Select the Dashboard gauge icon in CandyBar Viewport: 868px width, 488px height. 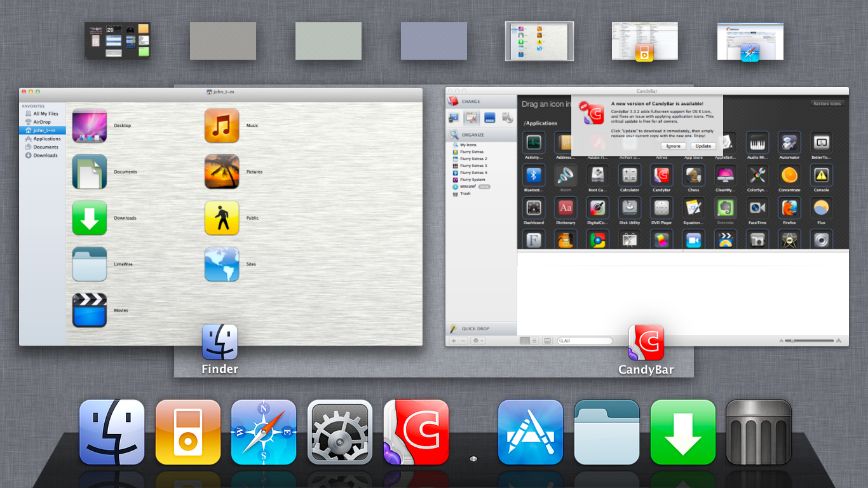(x=534, y=207)
